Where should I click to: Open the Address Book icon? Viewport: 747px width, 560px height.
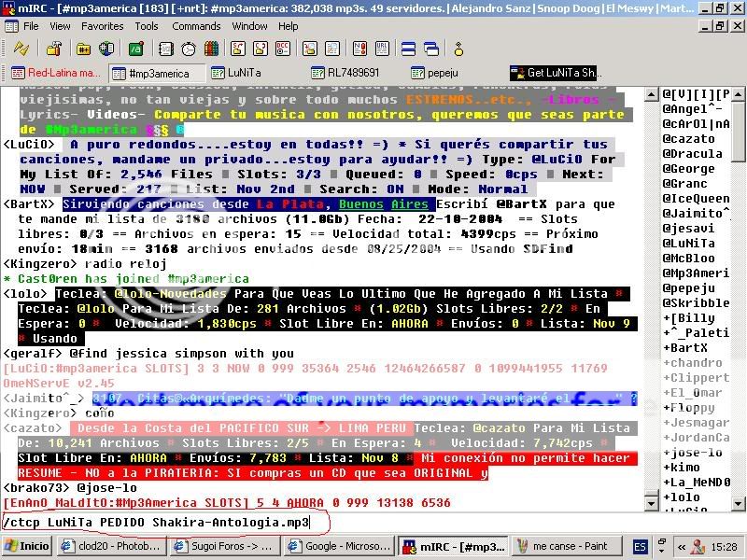point(165,49)
